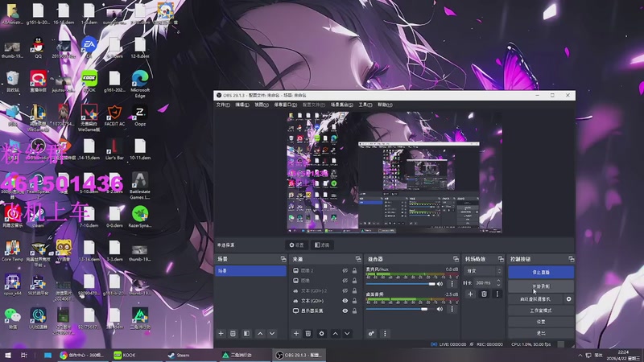Enable Studio Mode button
644x362 pixels.
click(541, 311)
